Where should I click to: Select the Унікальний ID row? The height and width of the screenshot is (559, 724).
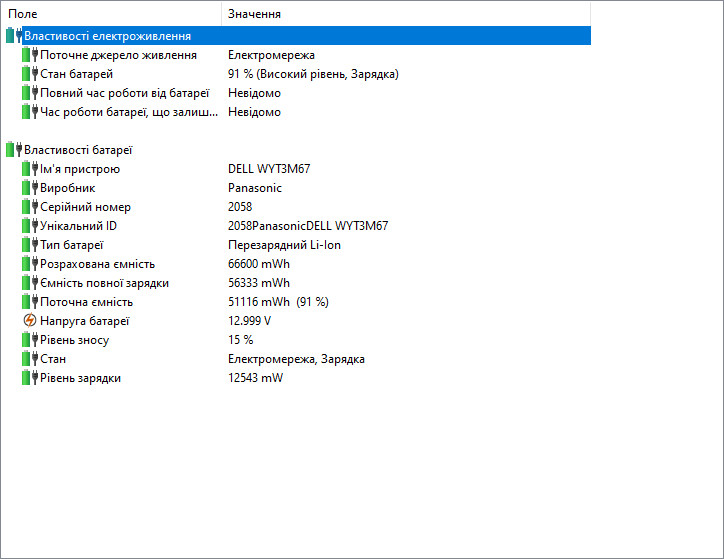(81, 226)
